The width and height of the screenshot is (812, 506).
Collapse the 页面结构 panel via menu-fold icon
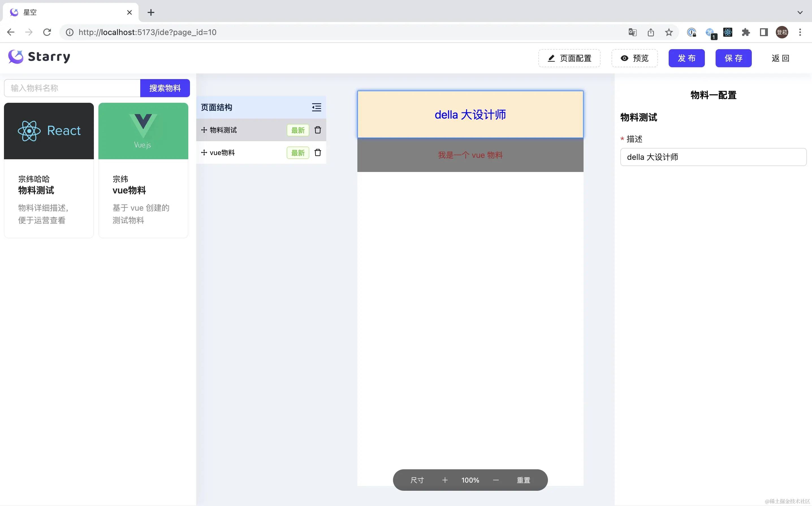pyautogui.click(x=316, y=107)
